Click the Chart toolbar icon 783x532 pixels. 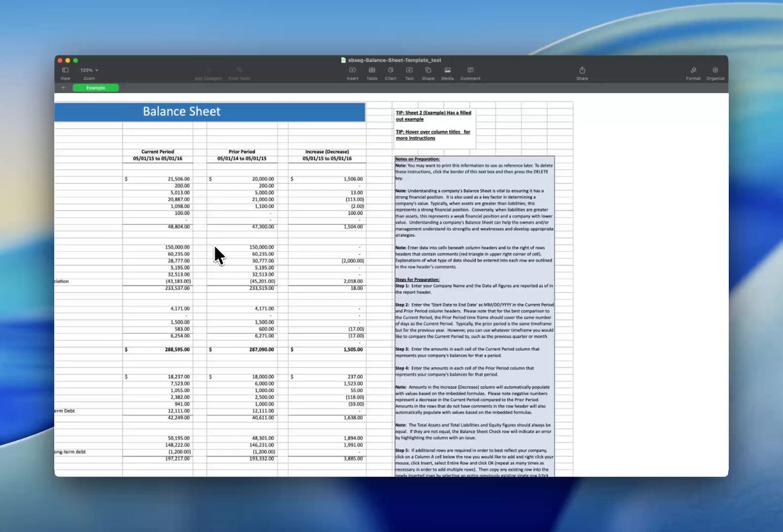tap(390, 70)
